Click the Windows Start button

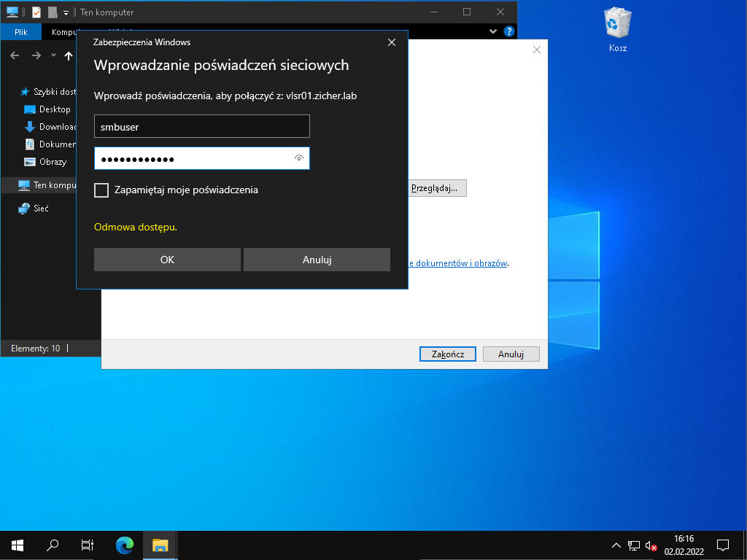[x=18, y=545]
